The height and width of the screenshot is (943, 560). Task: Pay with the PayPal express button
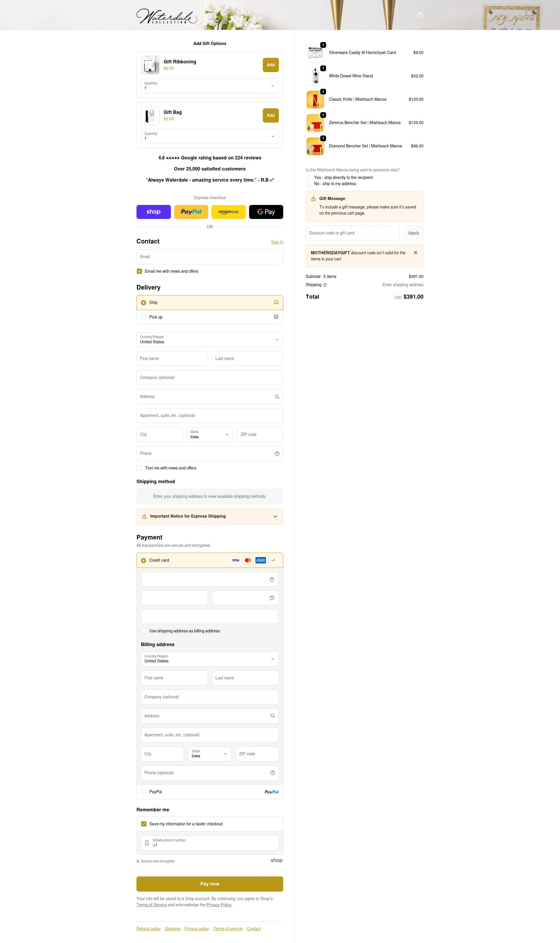(x=191, y=212)
